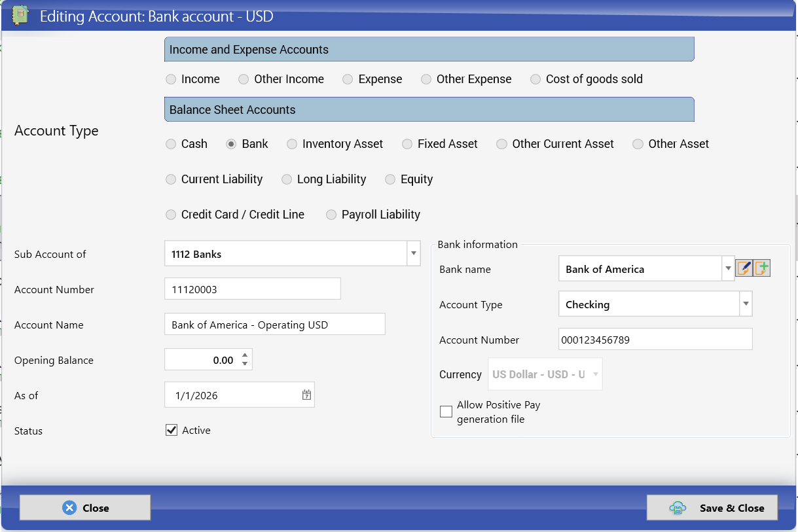Uncheck the Active status checkbox

tap(172, 430)
